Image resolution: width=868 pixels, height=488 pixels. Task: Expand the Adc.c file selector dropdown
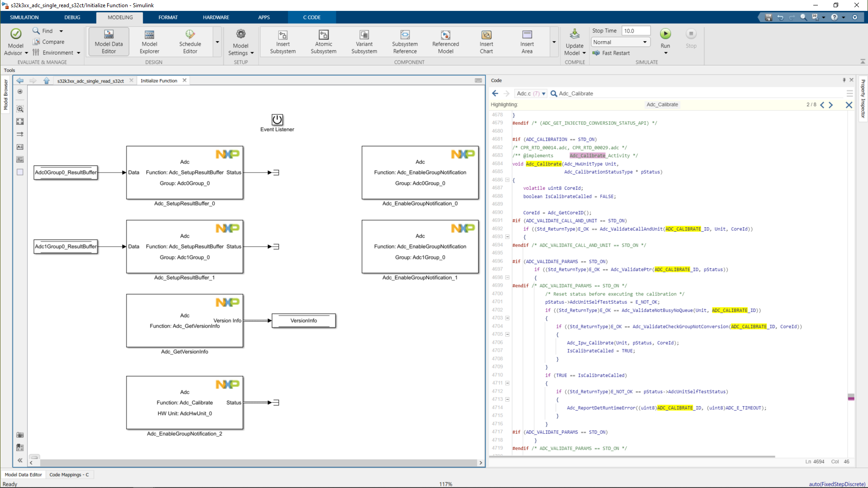543,94
